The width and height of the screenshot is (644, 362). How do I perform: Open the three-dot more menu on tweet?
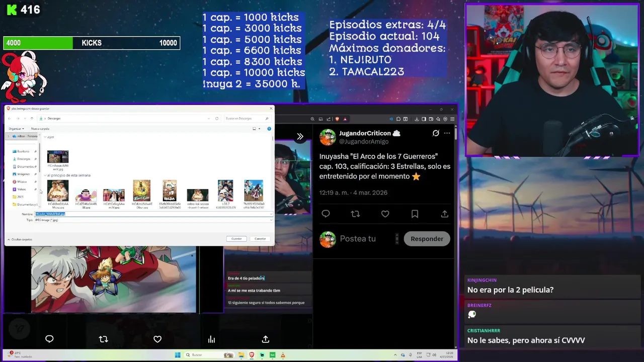click(x=447, y=133)
